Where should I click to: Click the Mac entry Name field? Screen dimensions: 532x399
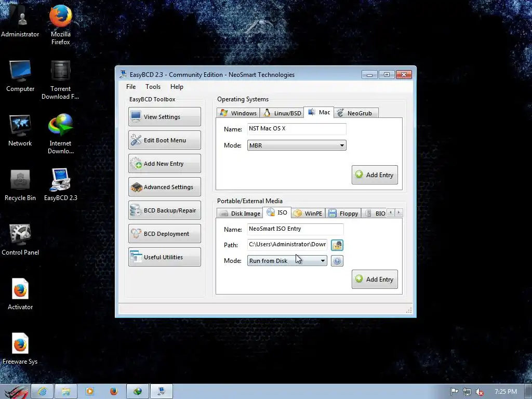(x=297, y=129)
